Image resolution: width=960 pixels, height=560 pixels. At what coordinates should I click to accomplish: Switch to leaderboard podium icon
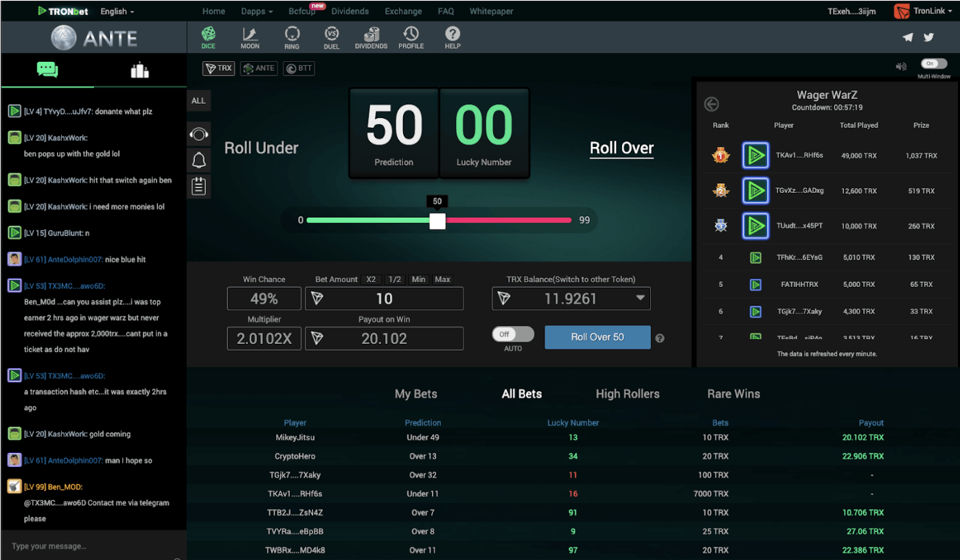[139, 70]
